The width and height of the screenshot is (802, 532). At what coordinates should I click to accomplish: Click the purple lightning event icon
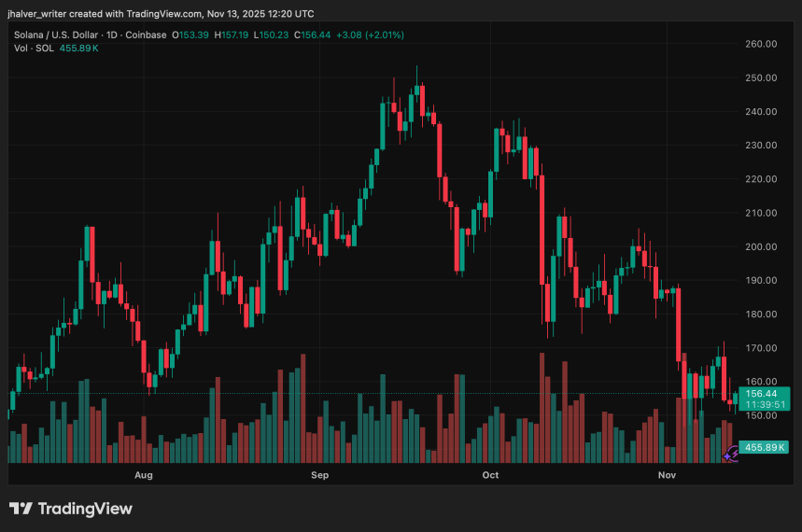[x=731, y=454]
